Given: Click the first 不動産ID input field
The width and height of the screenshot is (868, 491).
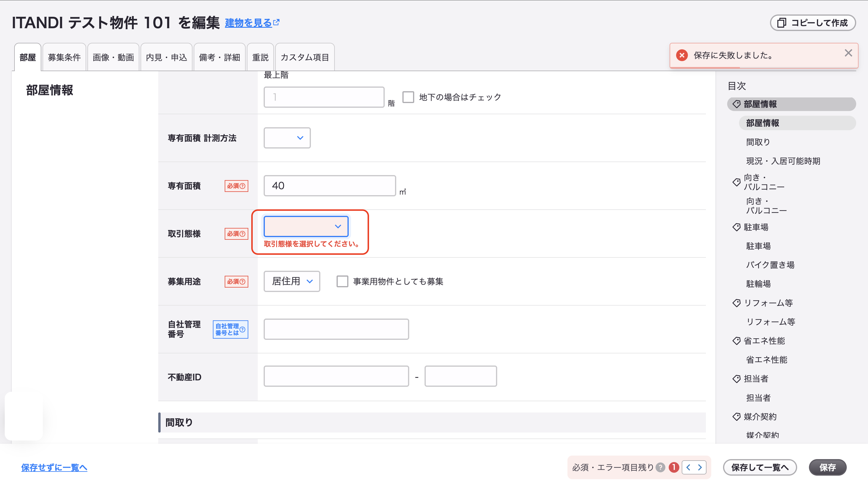Looking at the screenshot, I should (336, 376).
